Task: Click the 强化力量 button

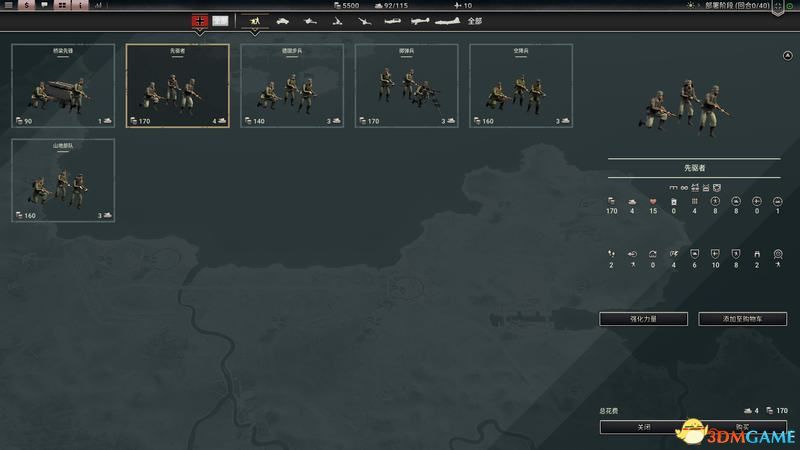Action: (643, 319)
